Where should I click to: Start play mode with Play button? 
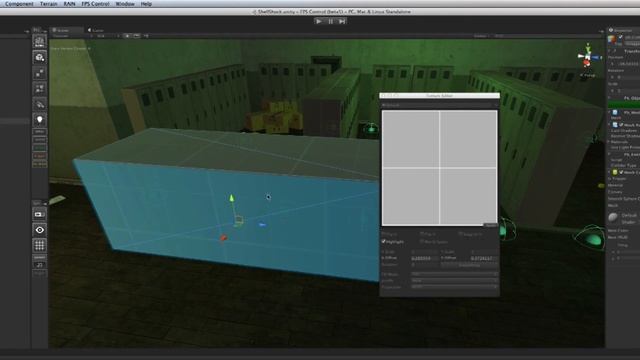coord(319,21)
